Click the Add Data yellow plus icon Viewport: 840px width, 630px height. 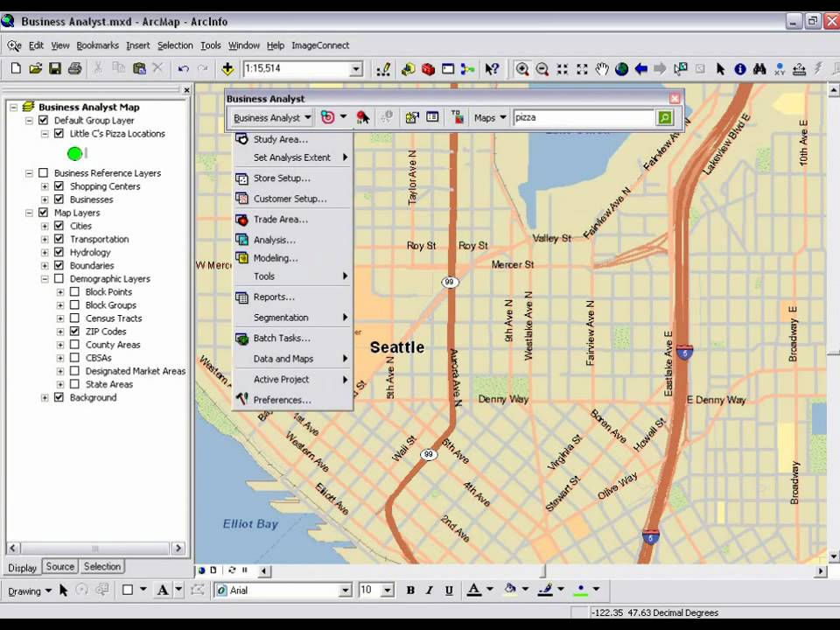[x=227, y=68]
